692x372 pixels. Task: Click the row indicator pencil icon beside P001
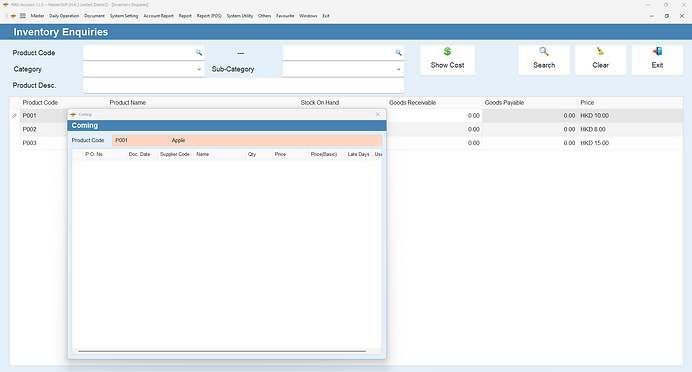pos(15,116)
